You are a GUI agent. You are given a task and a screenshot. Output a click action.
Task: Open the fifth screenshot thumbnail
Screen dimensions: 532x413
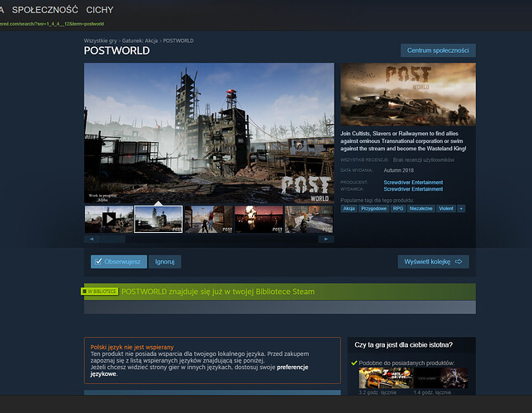[x=309, y=219]
